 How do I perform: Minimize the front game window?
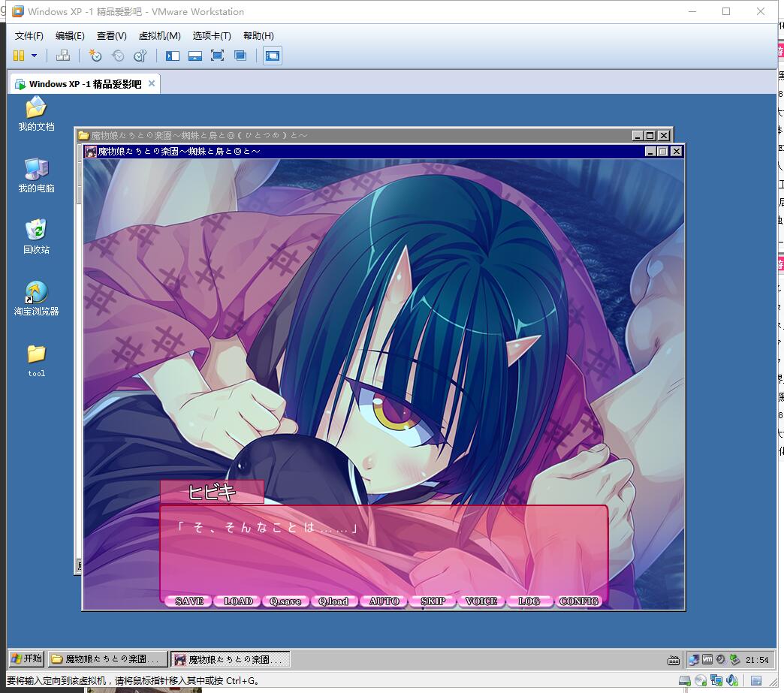(x=650, y=152)
